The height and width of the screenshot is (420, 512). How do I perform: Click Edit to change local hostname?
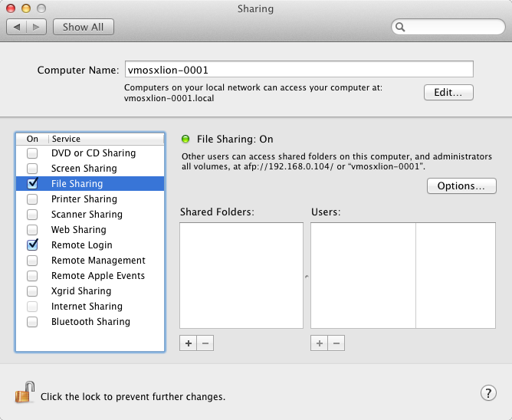(448, 92)
